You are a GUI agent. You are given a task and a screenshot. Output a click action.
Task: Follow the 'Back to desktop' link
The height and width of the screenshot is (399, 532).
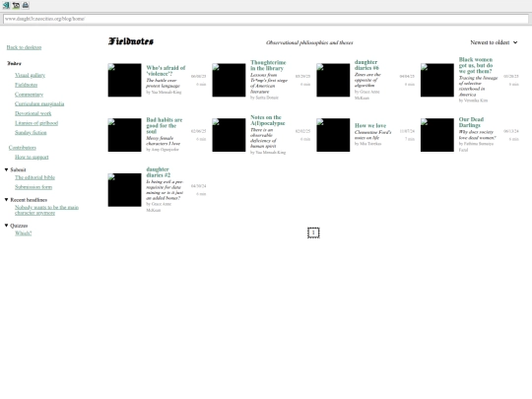click(24, 47)
